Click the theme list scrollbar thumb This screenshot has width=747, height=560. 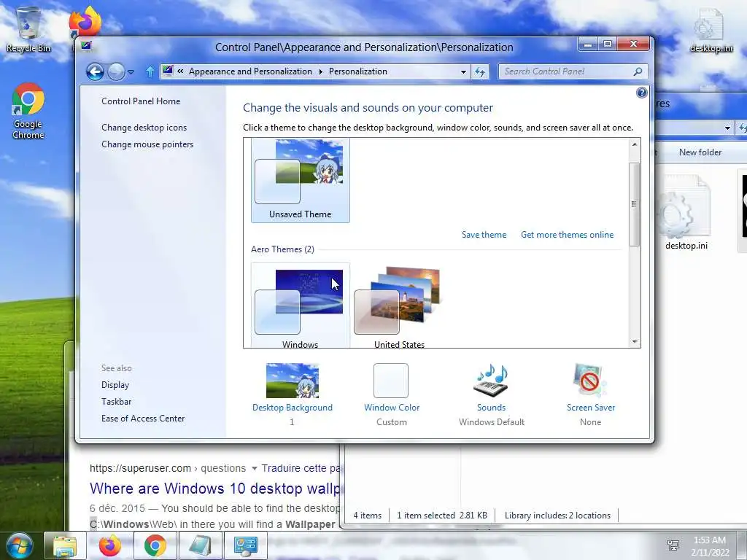[634, 204]
